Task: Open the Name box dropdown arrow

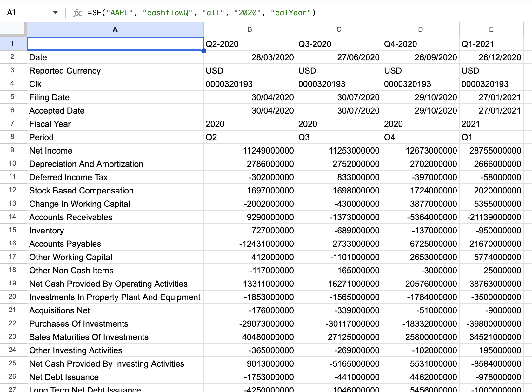Action: click(55, 13)
